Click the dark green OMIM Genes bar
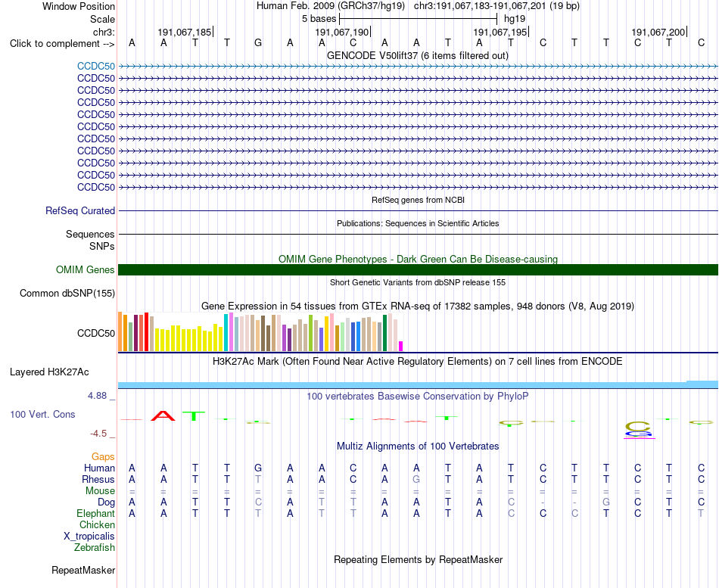The width and height of the screenshot is (719, 588). [x=418, y=269]
